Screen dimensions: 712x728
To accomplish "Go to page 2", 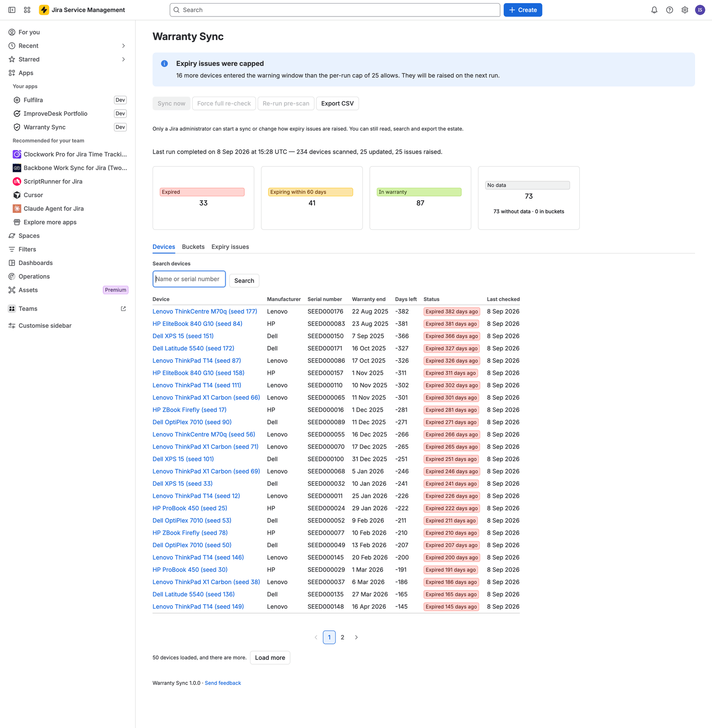I will point(342,637).
